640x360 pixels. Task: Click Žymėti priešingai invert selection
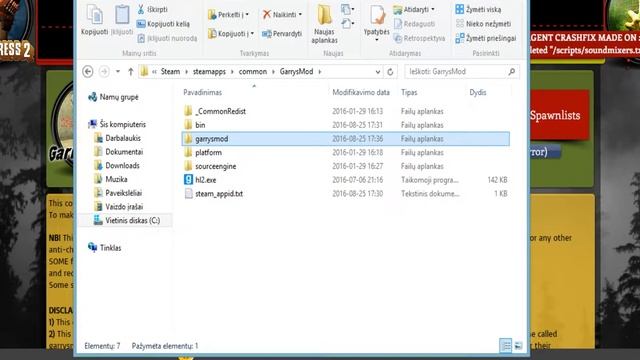[486, 38]
